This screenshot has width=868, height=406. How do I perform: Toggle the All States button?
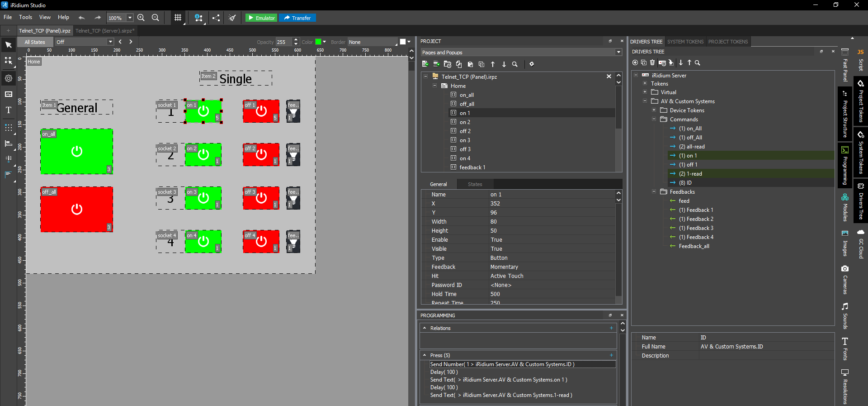35,42
